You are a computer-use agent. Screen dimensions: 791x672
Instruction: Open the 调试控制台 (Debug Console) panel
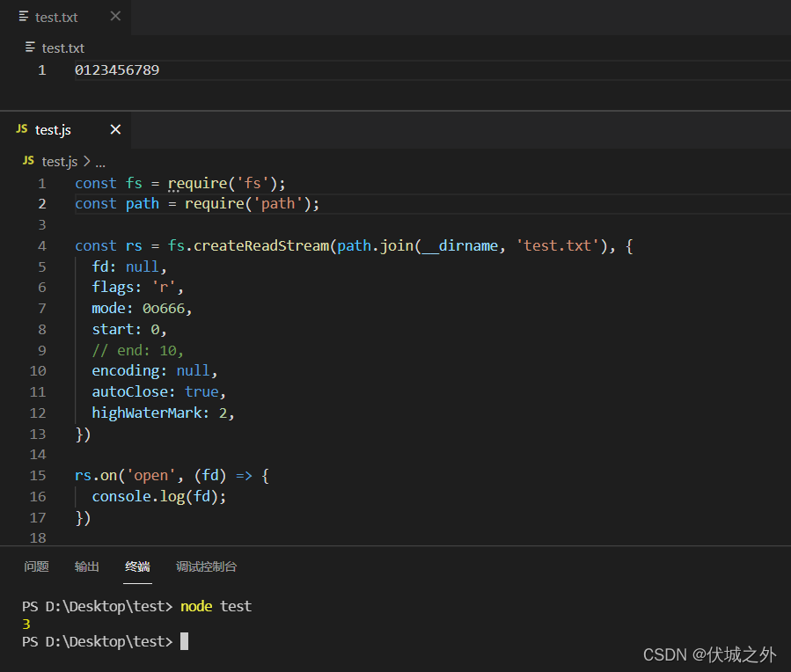[206, 566]
